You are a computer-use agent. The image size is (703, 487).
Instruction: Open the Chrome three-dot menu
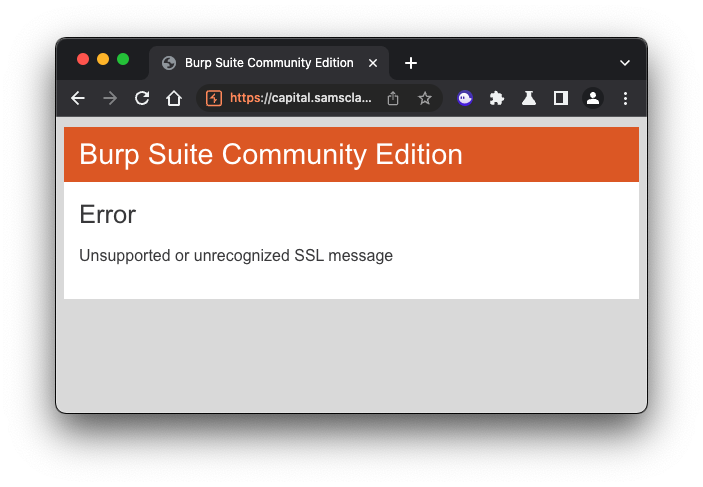coord(625,98)
